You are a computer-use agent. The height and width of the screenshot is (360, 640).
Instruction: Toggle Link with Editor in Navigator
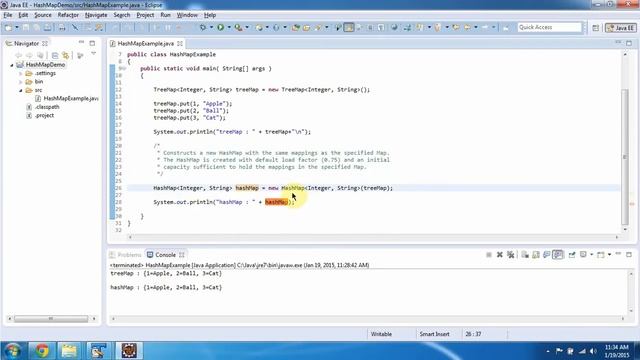coord(65,55)
